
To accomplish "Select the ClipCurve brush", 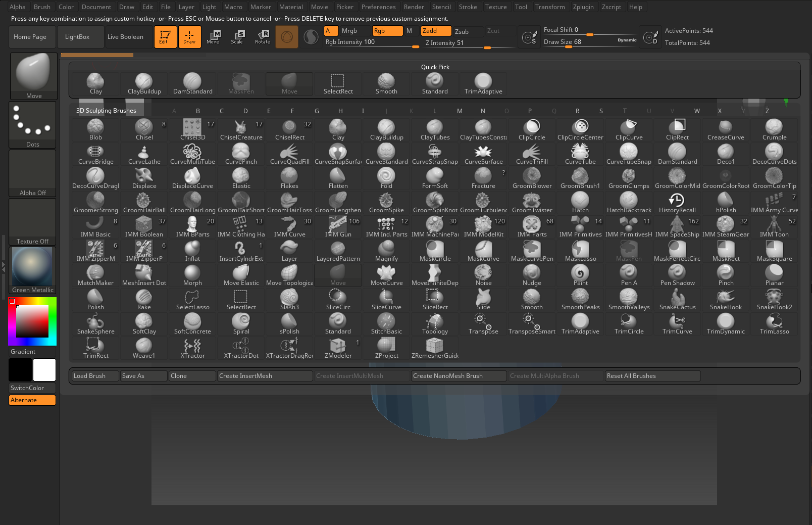I will [629, 130].
